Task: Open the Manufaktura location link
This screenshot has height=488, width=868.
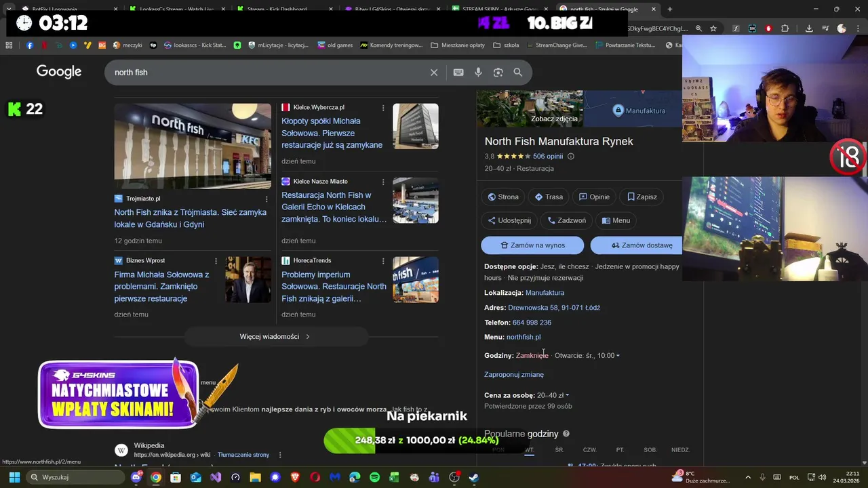Action: point(545,293)
